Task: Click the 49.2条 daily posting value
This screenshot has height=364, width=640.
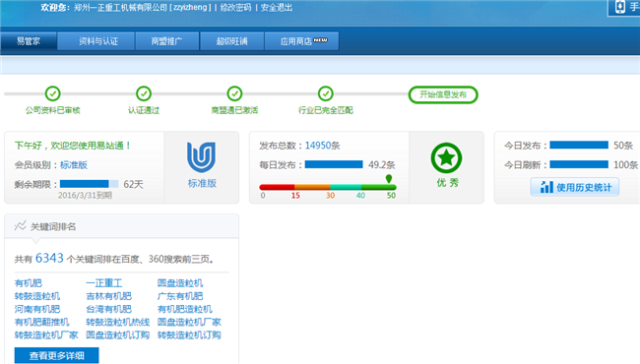Action: coord(382,164)
